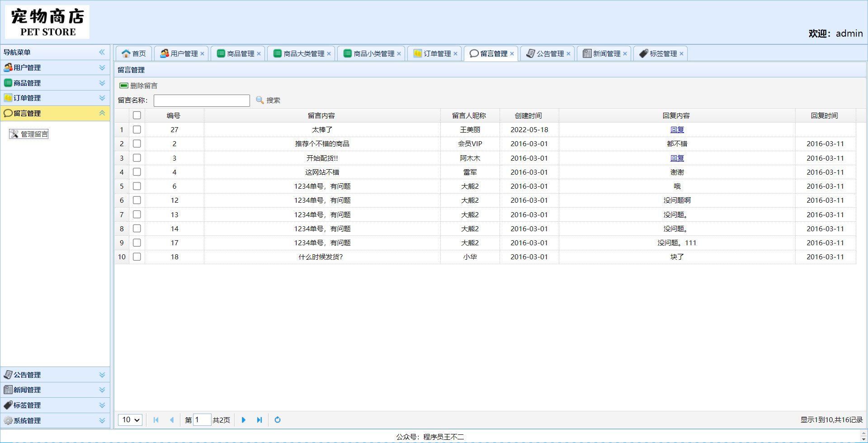
Task: Focus the 留言名称 search input
Action: coord(202,100)
